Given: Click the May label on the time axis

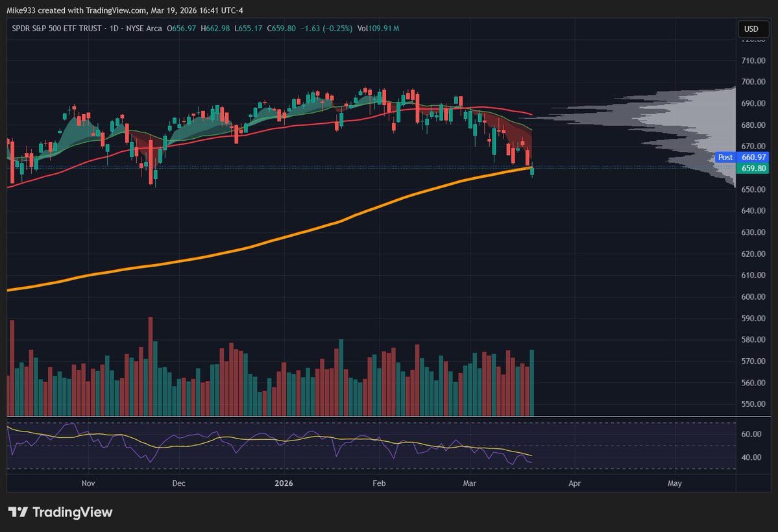Looking at the screenshot, I should [675, 483].
